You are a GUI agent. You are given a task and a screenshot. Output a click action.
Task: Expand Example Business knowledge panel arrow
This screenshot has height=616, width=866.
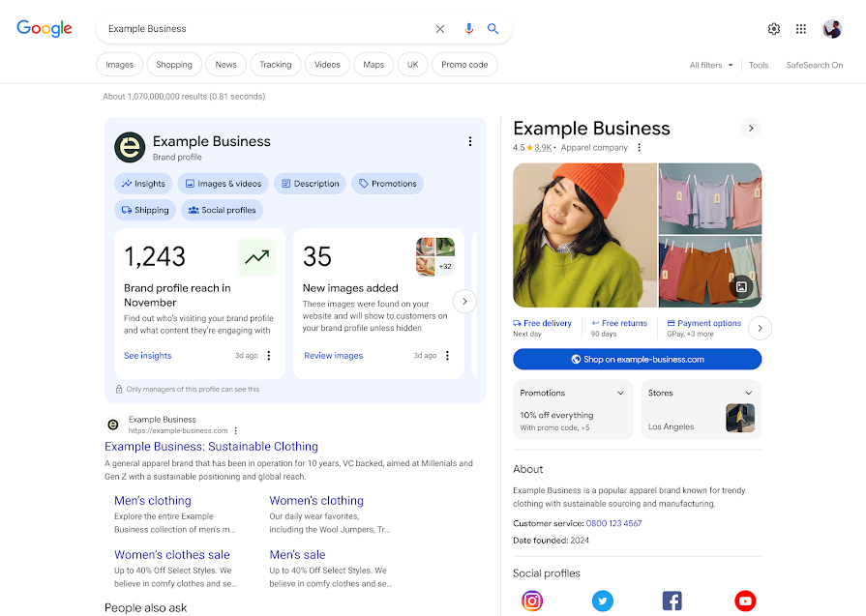tap(751, 128)
